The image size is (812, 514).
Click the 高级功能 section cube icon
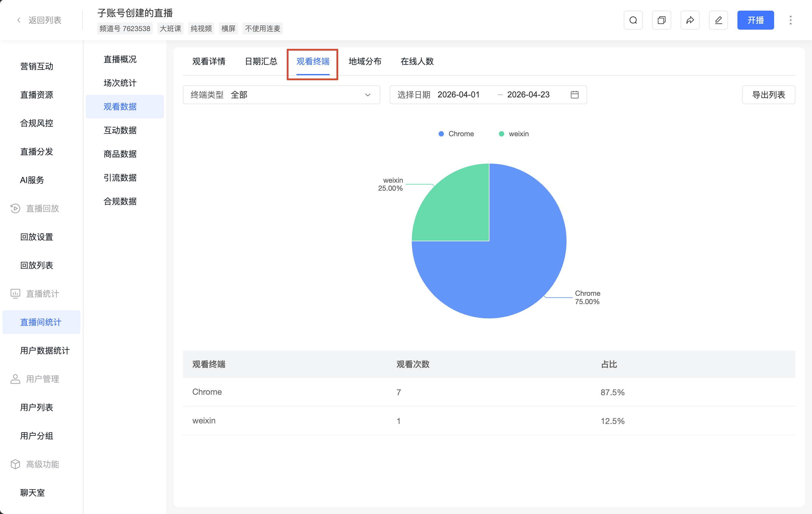15,464
